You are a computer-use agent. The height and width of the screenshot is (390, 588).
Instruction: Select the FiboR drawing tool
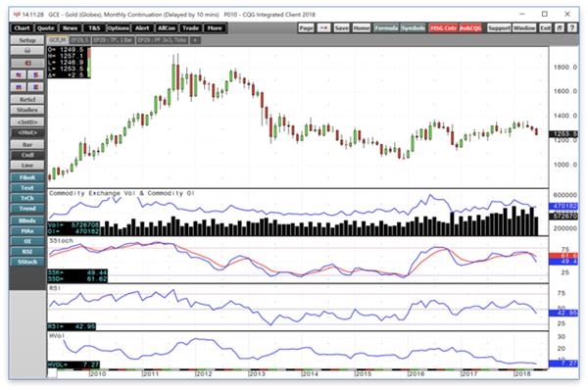[27, 177]
